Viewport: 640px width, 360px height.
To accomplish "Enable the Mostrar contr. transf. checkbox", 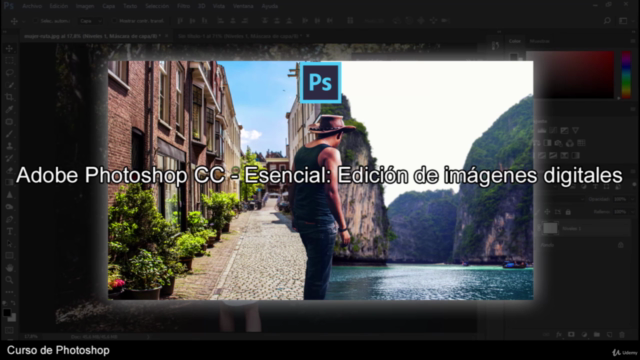I will click(114, 21).
